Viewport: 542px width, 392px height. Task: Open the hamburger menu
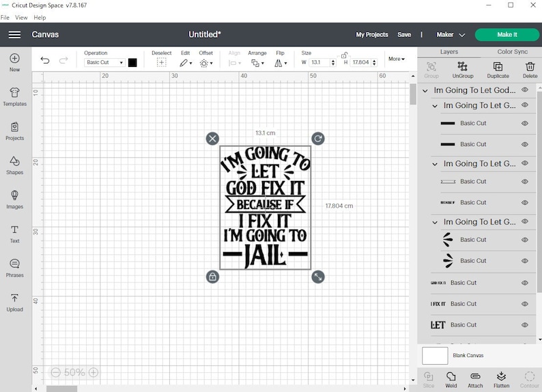point(14,35)
